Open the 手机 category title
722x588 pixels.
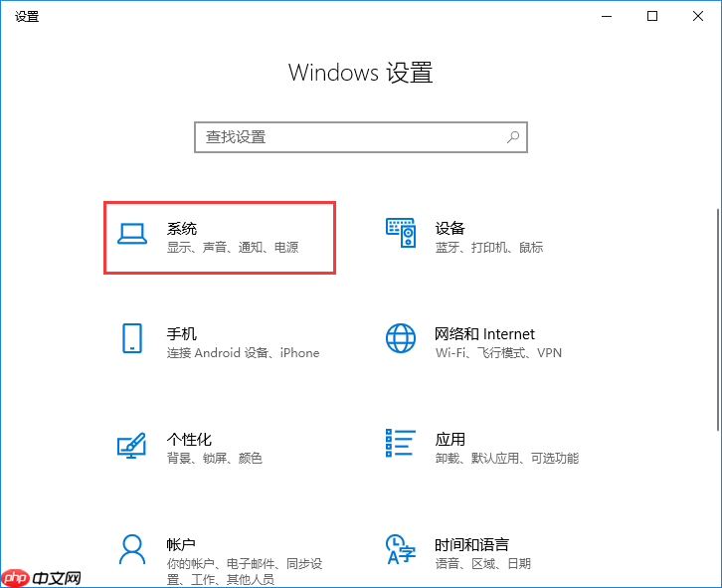(182, 333)
